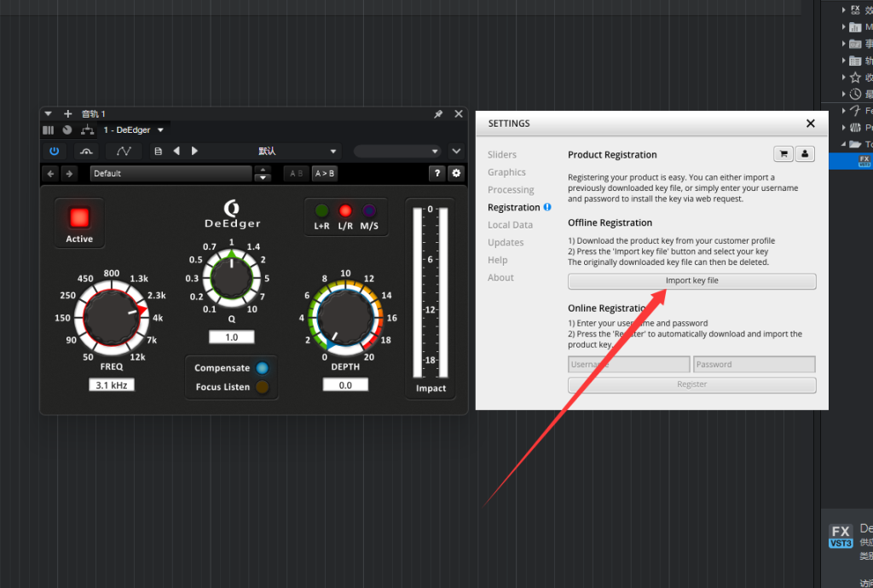The height and width of the screenshot is (588, 873).
Task: Copy settings with the A > B button
Action: (325, 174)
